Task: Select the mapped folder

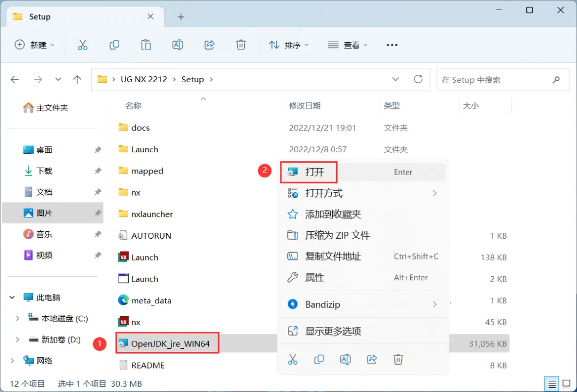Action: coord(141,171)
